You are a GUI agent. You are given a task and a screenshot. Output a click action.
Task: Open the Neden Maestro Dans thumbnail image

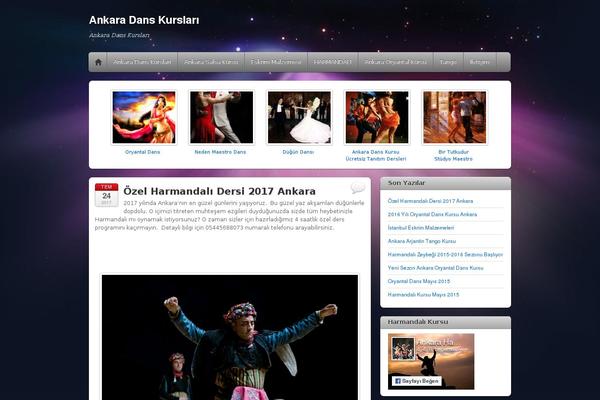click(222, 118)
